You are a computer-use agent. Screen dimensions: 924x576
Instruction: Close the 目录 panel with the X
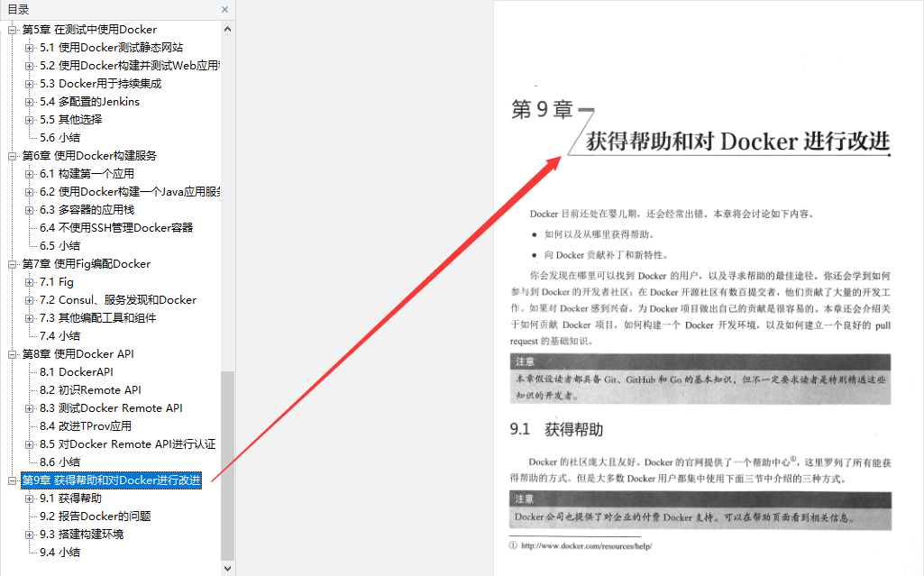[224, 9]
